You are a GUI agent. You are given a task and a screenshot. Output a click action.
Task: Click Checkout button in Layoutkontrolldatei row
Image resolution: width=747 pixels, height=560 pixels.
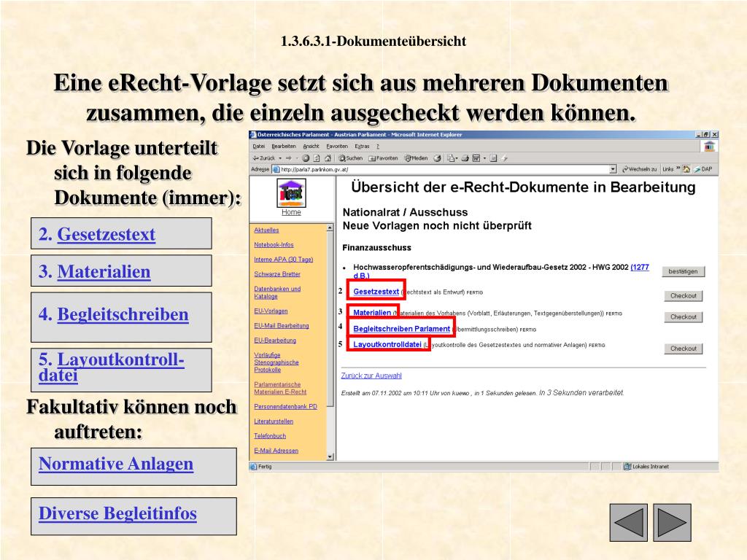pos(684,349)
